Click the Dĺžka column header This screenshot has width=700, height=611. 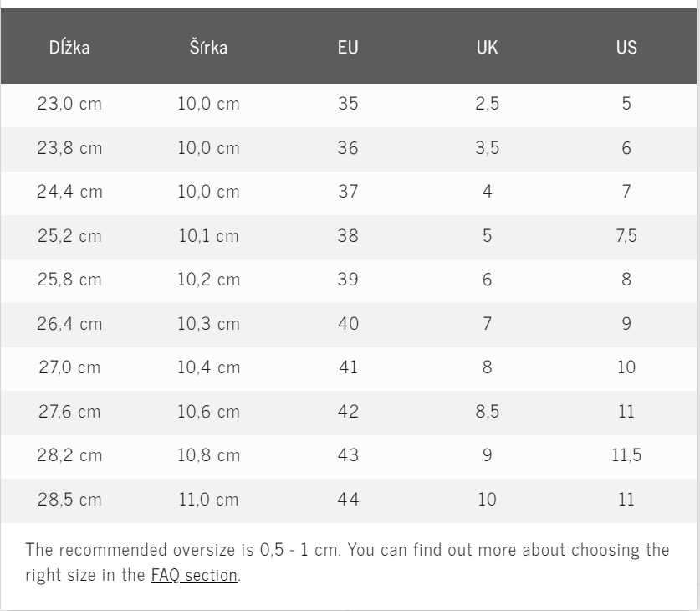coord(69,47)
